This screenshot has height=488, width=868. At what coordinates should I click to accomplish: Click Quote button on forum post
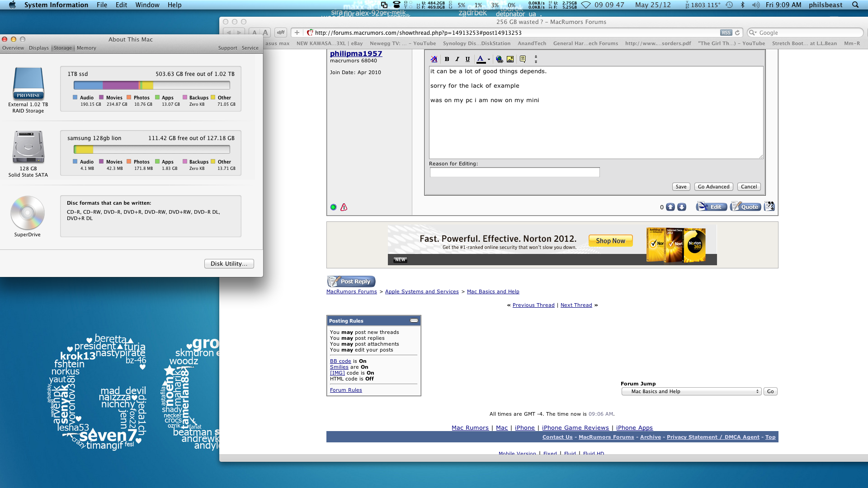click(745, 206)
